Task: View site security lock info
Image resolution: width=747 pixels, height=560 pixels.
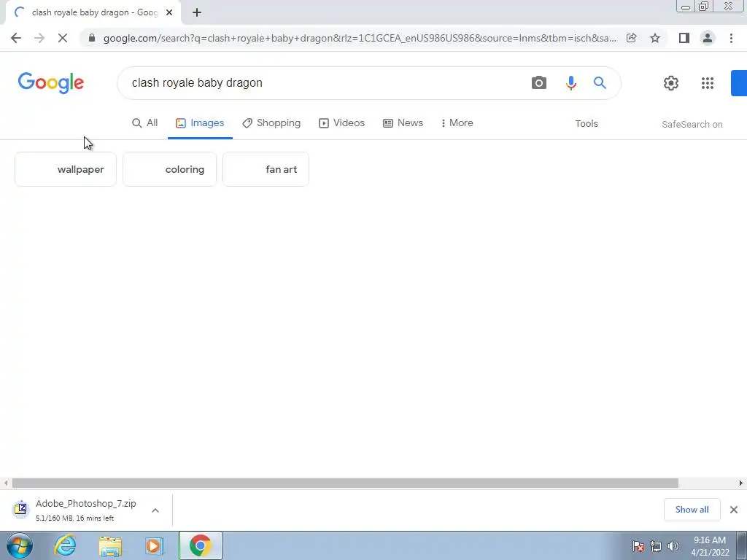Action: [x=92, y=38]
